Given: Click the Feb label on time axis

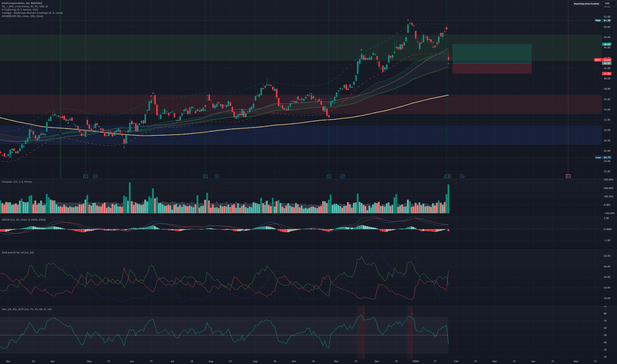Looking at the screenshot, I should tap(456, 361).
